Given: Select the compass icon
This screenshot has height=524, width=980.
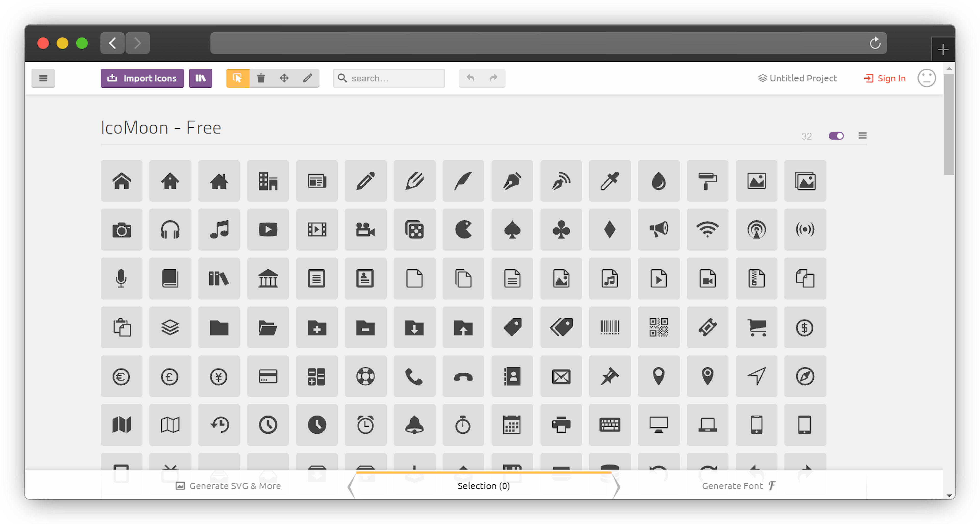Looking at the screenshot, I should 805,376.
